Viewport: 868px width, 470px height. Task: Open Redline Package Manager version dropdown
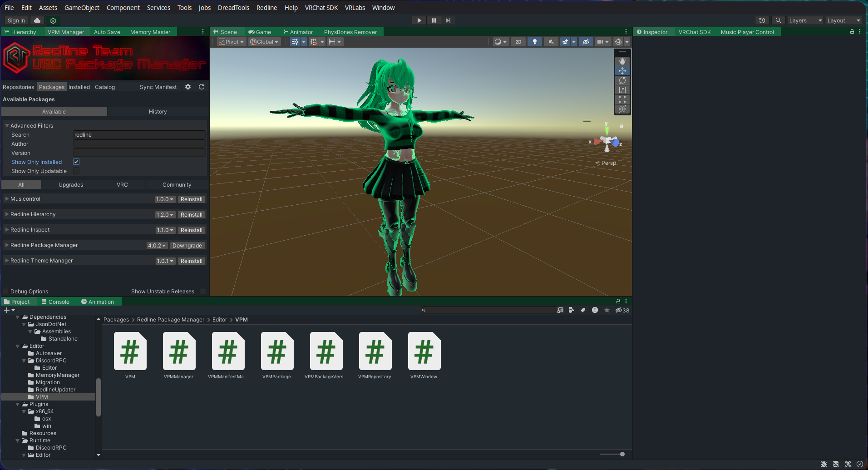coord(157,246)
